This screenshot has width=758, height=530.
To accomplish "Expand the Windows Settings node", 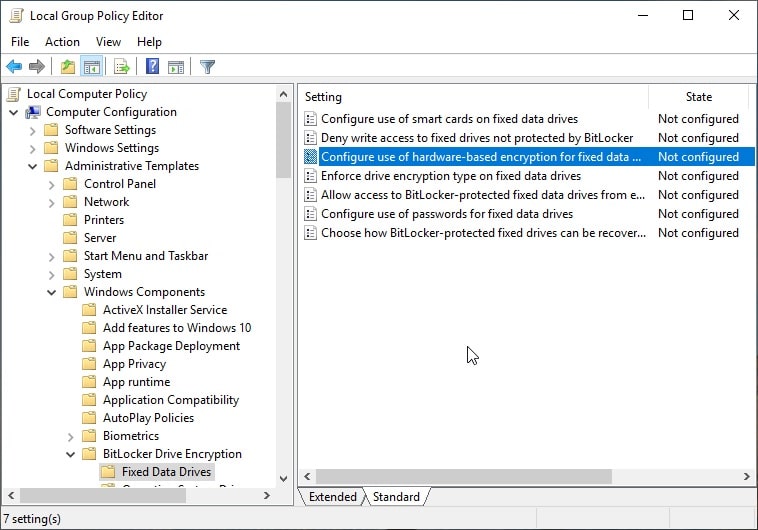I will coord(32,149).
